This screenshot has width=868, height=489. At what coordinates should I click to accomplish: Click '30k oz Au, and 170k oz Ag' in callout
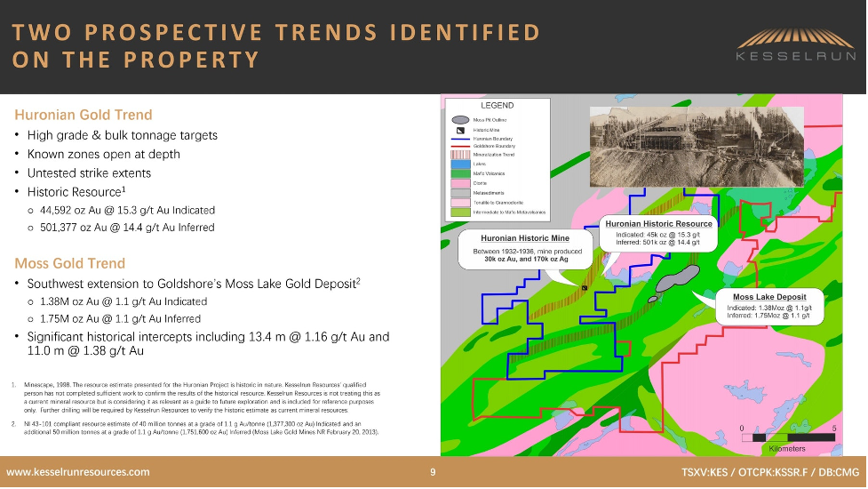[526, 259]
